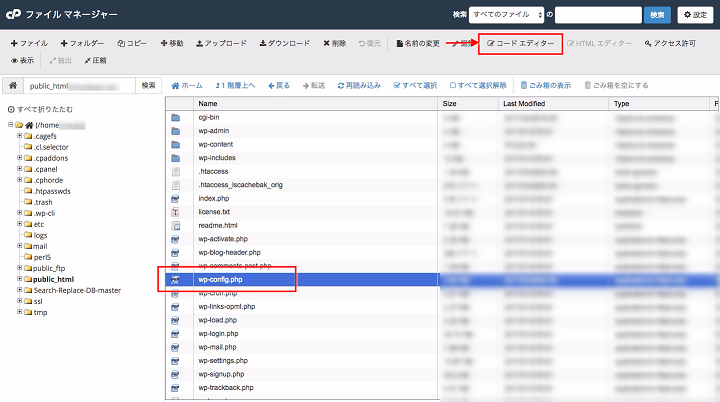Select .trash folder in tree
This screenshot has width=720, height=402.
pyautogui.click(x=43, y=202)
